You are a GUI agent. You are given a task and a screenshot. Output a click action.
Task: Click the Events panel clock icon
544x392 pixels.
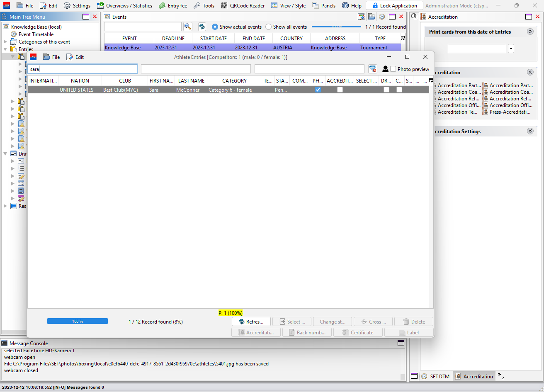click(381, 17)
